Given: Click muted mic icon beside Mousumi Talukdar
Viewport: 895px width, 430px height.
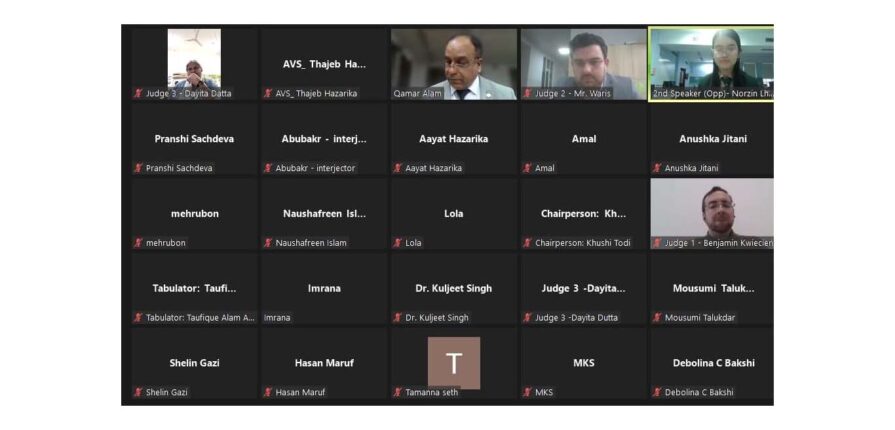Looking at the screenshot, I should [x=657, y=318].
